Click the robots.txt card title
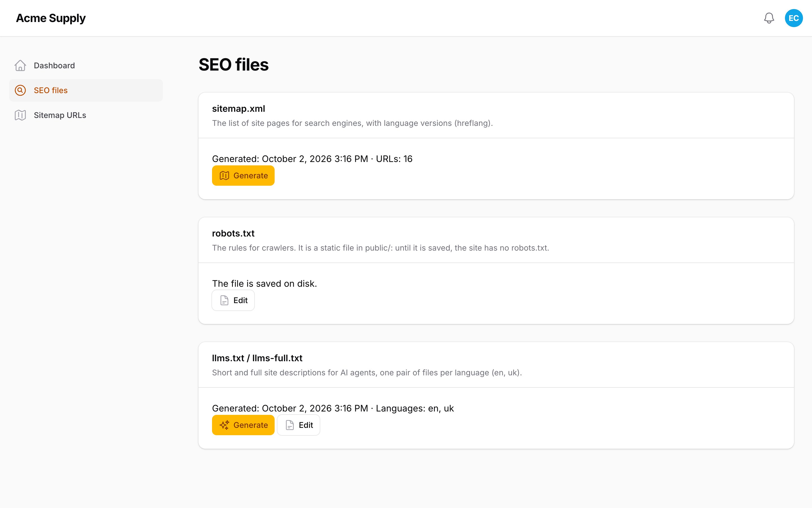The height and width of the screenshot is (508, 812). pyautogui.click(x=233, y=233)
